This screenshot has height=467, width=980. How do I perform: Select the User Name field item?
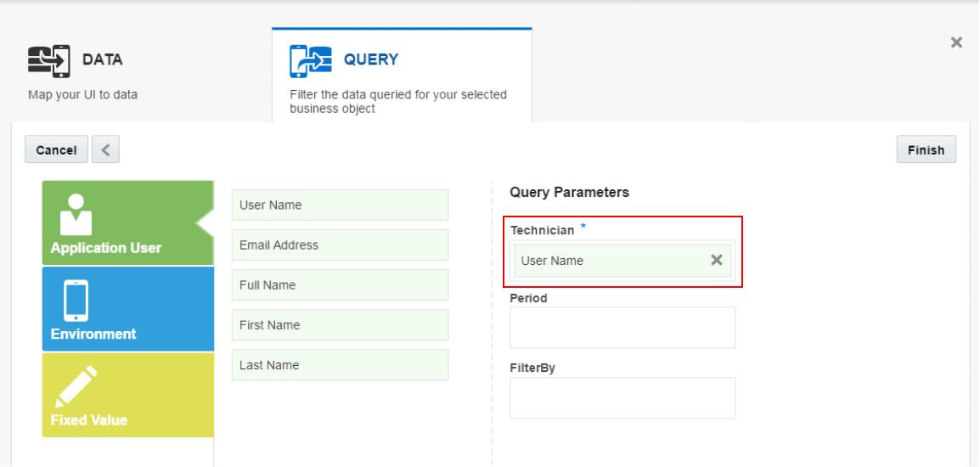tap(340, 205)
